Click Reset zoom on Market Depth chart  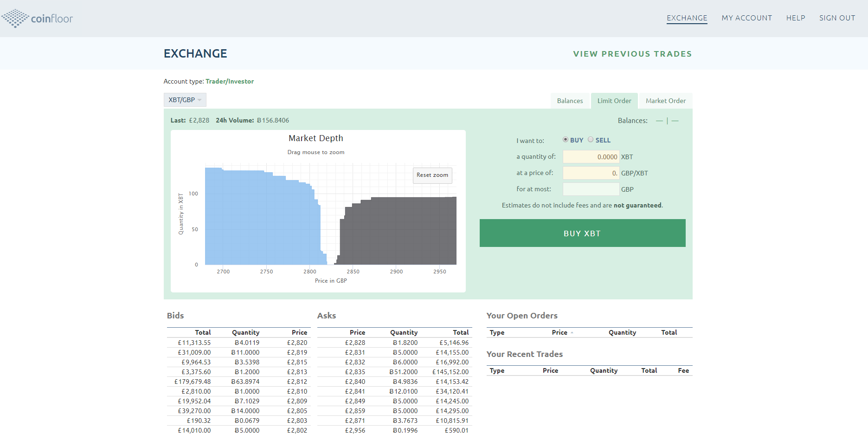coord(432,175)
